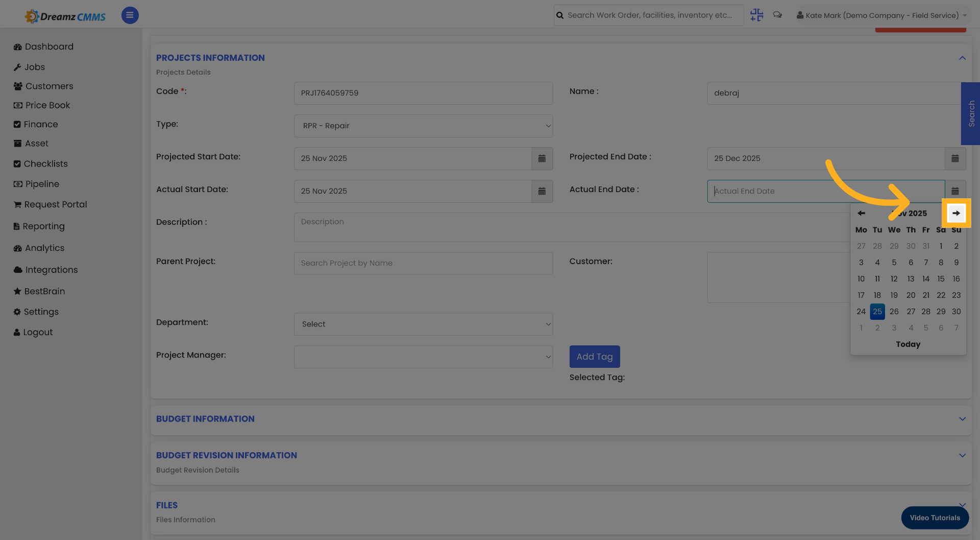Viewport: 980px width, 540px height.
Task: Select 3 November in calendar
Action: tap(861, 263)
